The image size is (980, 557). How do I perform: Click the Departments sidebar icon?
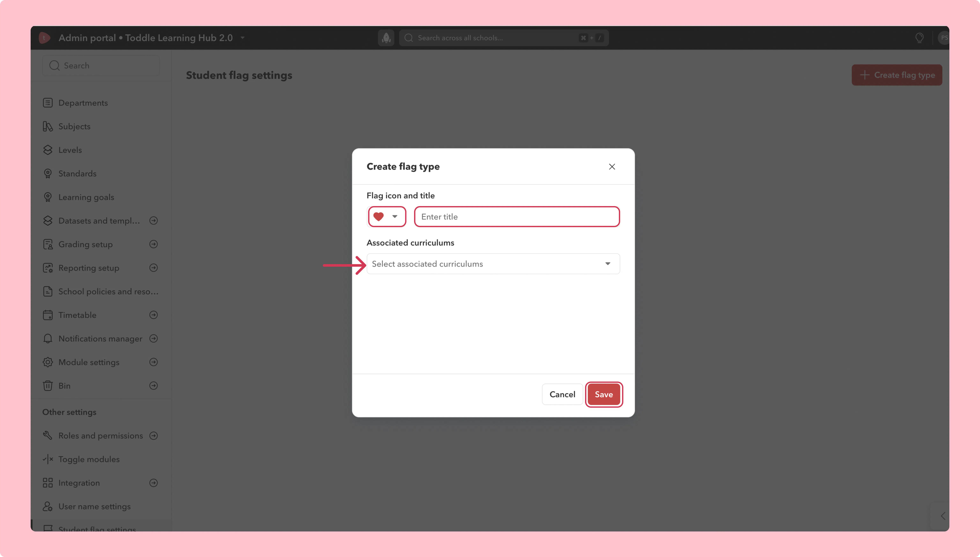coord(48,103)
